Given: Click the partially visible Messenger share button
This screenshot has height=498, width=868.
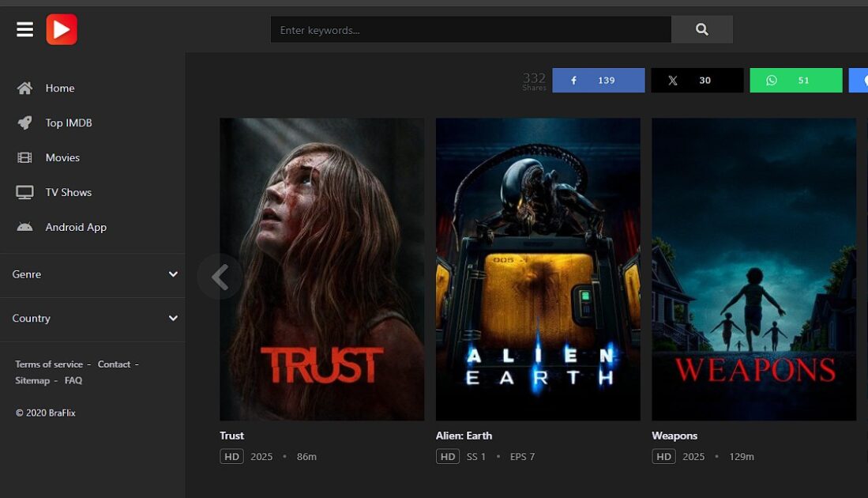Looking at the screenshot, I should tap(859, 81).
